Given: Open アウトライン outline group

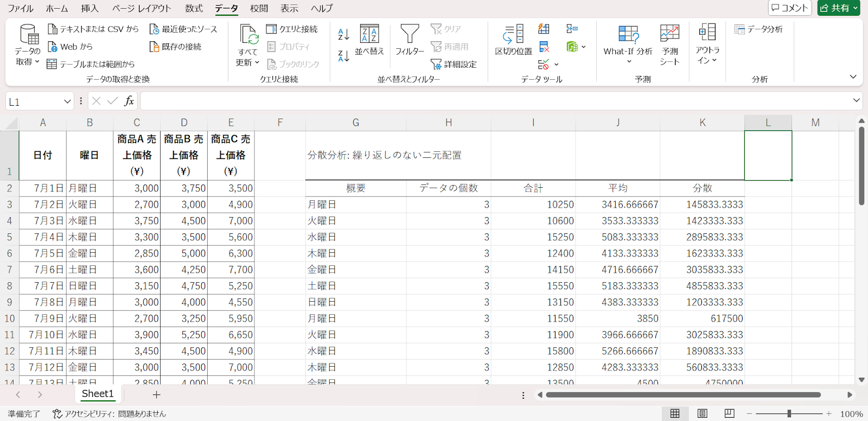Looking at the screenshot, I should click(707, 43).
